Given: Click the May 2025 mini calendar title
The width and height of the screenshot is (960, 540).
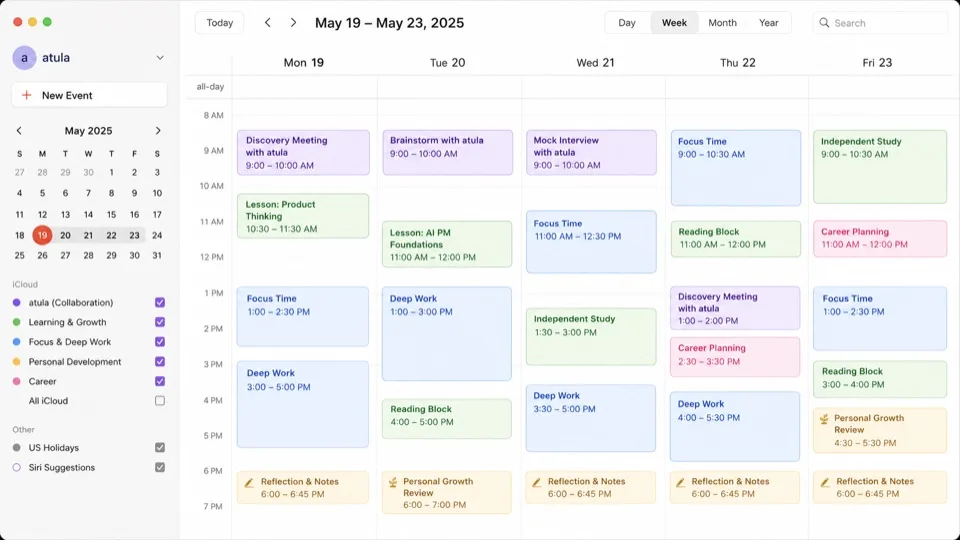Looking at the screenshot, I should [x=89, y=130].
